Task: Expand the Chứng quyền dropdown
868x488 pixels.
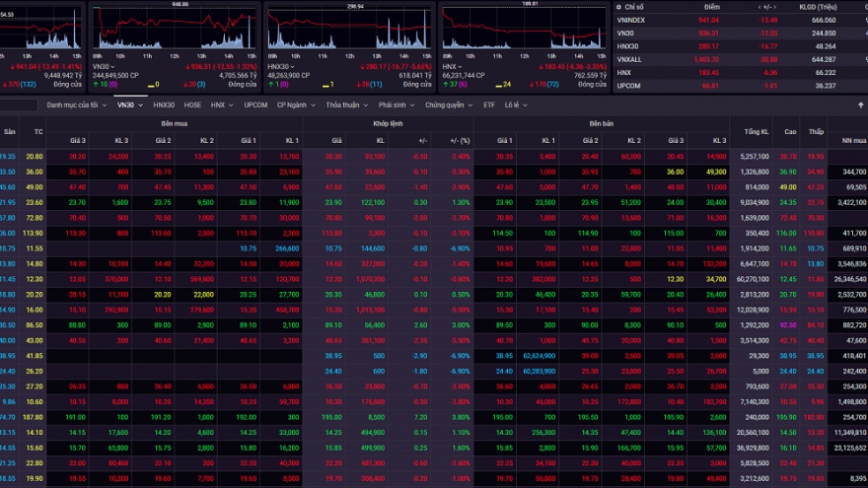Action: click(x=448, y=105)
